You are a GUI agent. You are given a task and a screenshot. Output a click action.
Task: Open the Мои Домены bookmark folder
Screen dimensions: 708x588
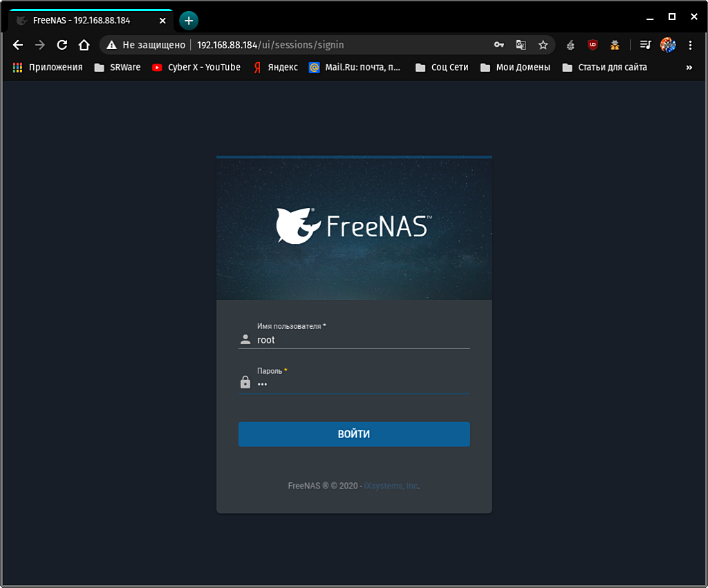click(515, 67)
